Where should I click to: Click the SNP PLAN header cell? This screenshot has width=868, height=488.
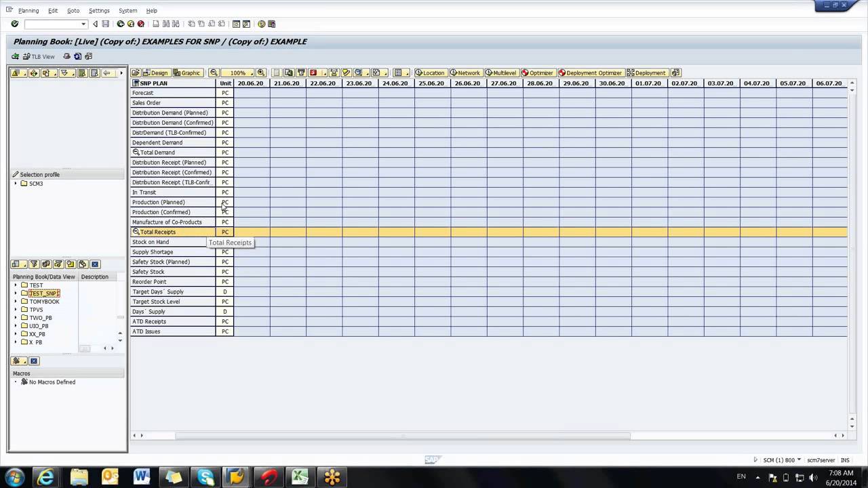click(x=173, y=83)
